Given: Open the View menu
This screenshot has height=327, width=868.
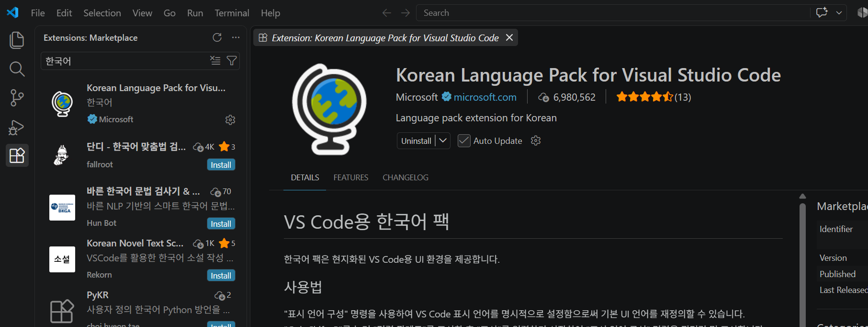Looking at the screenshot, I should [x=142, y=13].
